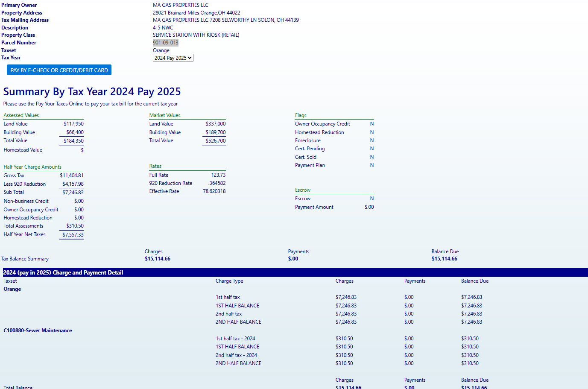The image size is (588, 389).
Task: Select the primary owner name text
Action: (181, 5)
